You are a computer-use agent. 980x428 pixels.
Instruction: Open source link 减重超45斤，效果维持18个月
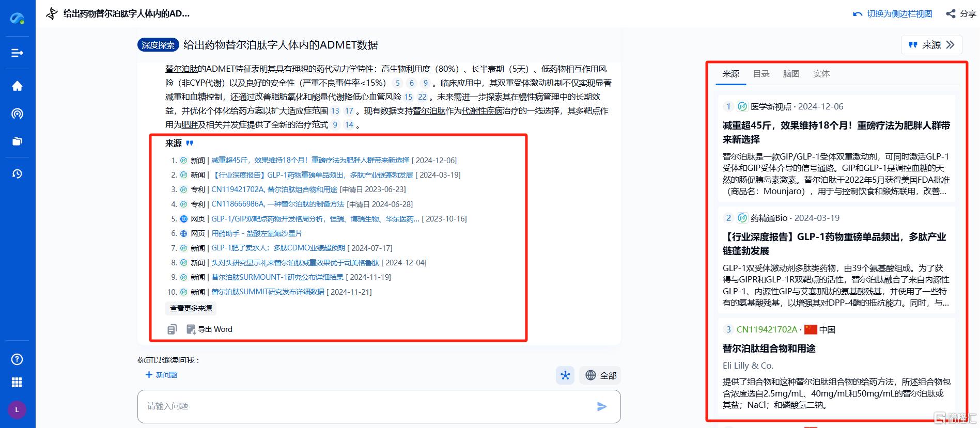click(310, 161)
